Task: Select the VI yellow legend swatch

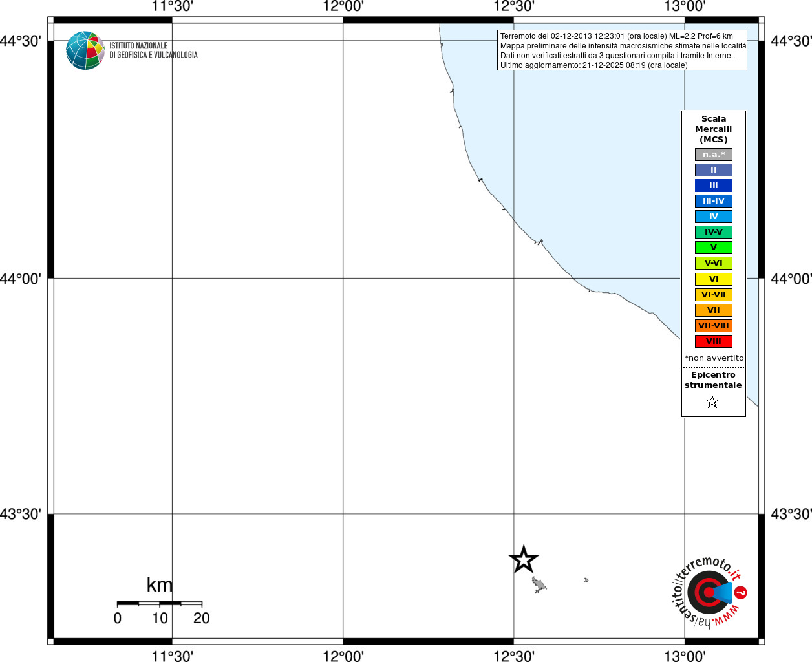Action: pos(714,279)
